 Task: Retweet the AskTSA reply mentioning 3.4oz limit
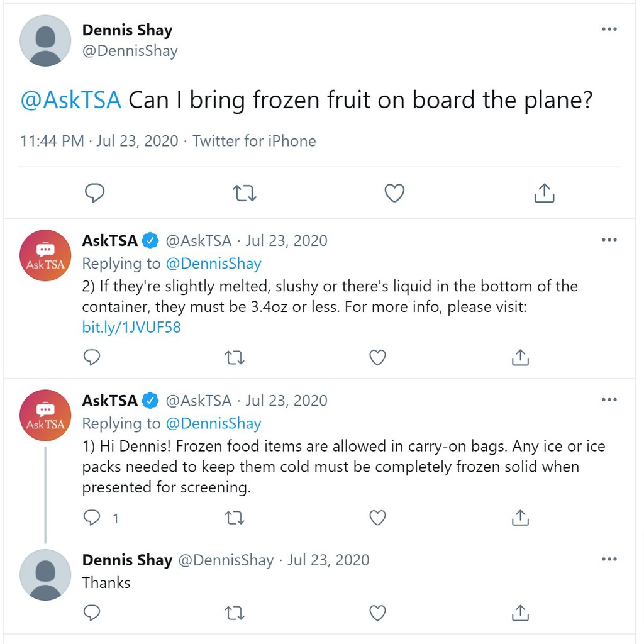pyautogui.click(x=235, y=357)
